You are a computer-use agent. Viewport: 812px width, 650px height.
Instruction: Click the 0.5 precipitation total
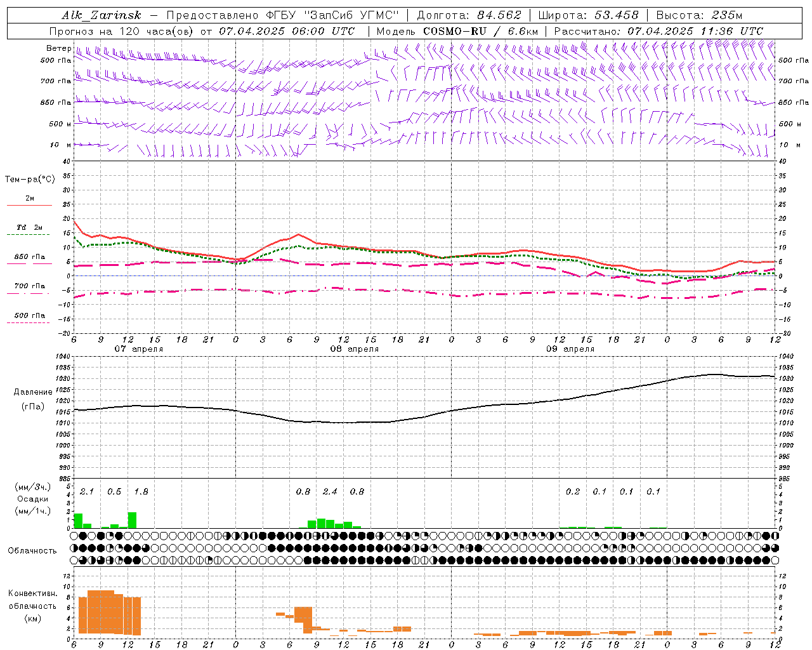click(114, 491)
